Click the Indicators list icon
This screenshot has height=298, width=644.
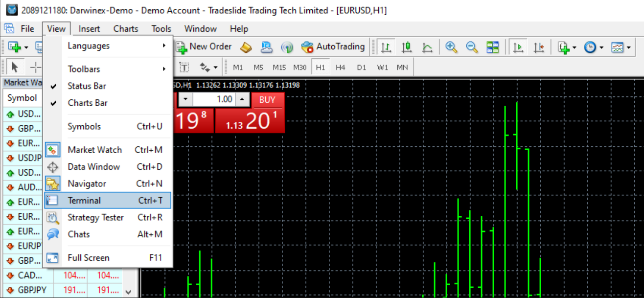[564, 47]
